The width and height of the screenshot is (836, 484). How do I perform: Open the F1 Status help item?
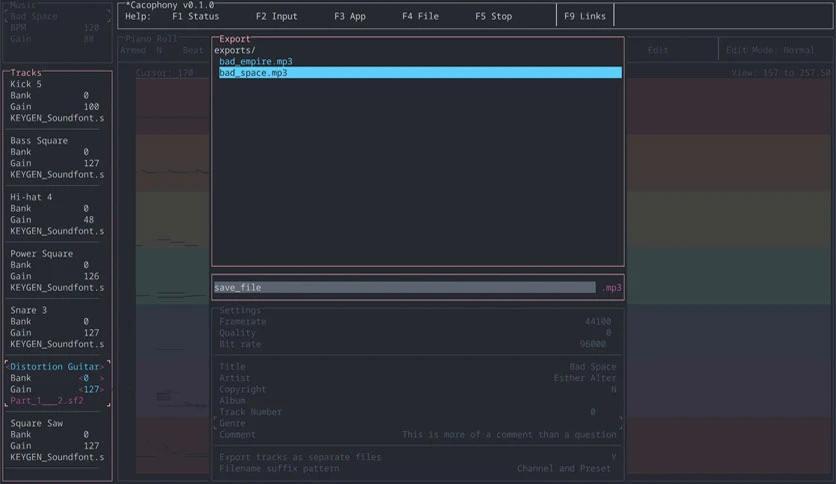pos(195,17)
